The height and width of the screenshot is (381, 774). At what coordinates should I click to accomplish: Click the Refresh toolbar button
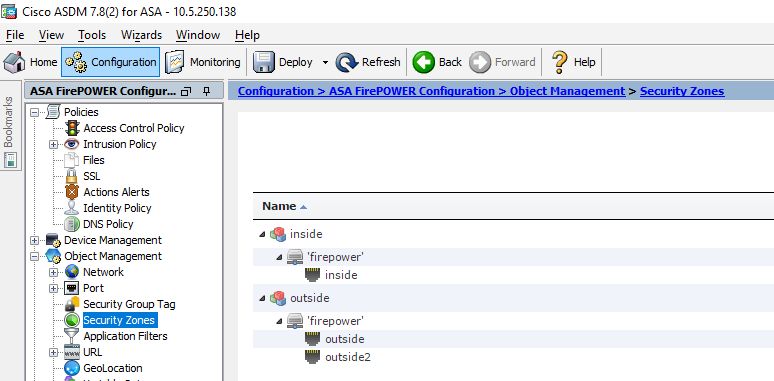click(x=368, y=62)
